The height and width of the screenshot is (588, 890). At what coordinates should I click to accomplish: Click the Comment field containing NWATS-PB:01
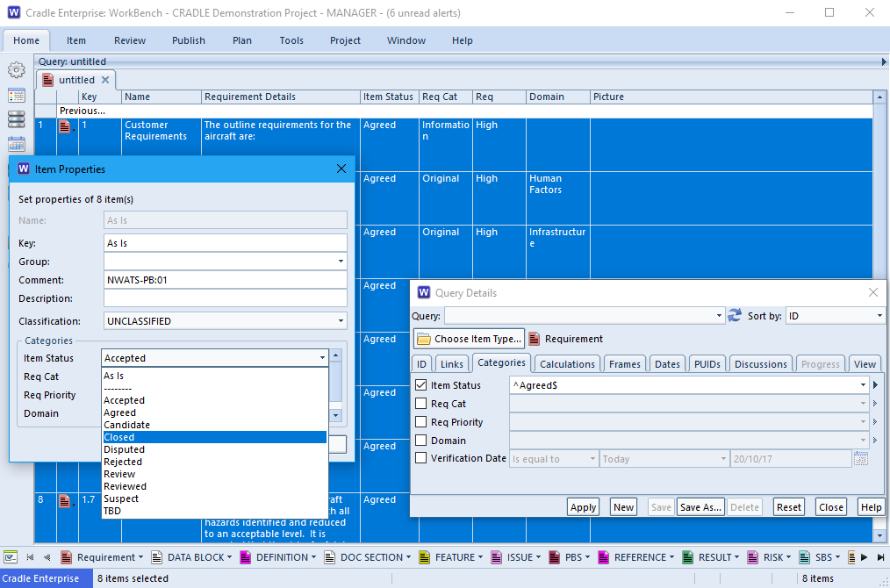(x=226, y=280)
